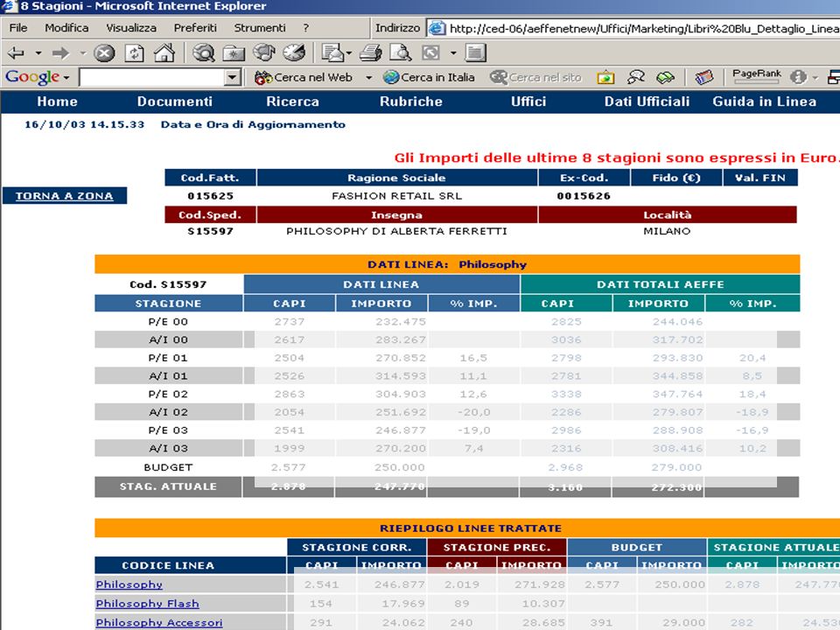Click the Mail envelope icon

pos(332,52)
